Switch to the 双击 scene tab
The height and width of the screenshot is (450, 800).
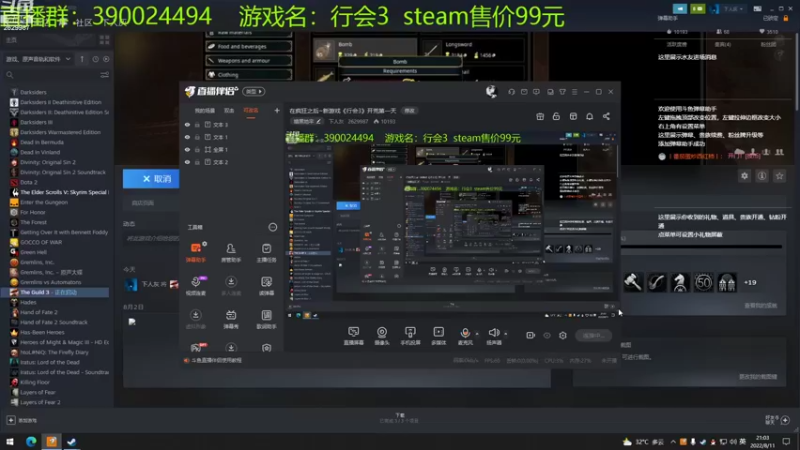pyautogui.click(x=229, y=111)
